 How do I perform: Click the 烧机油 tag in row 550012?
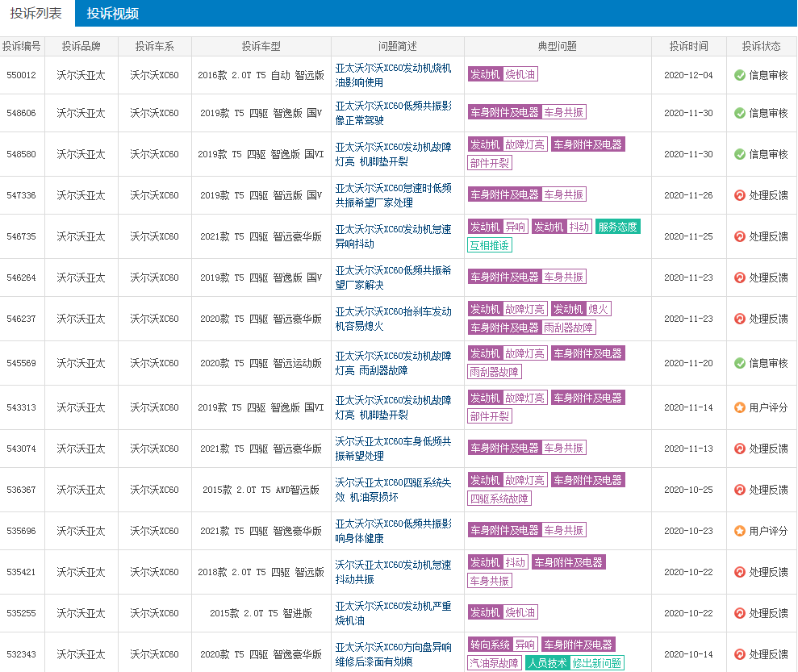[x=520, y=74]
